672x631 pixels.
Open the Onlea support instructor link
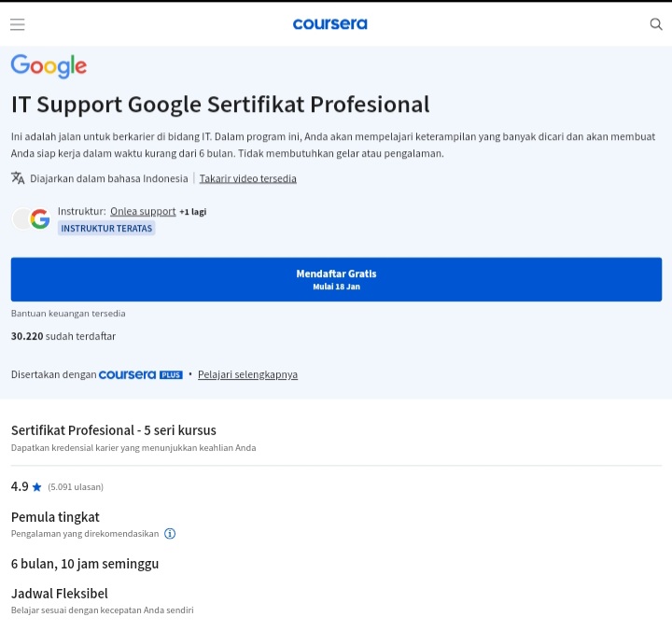[143, 212]
